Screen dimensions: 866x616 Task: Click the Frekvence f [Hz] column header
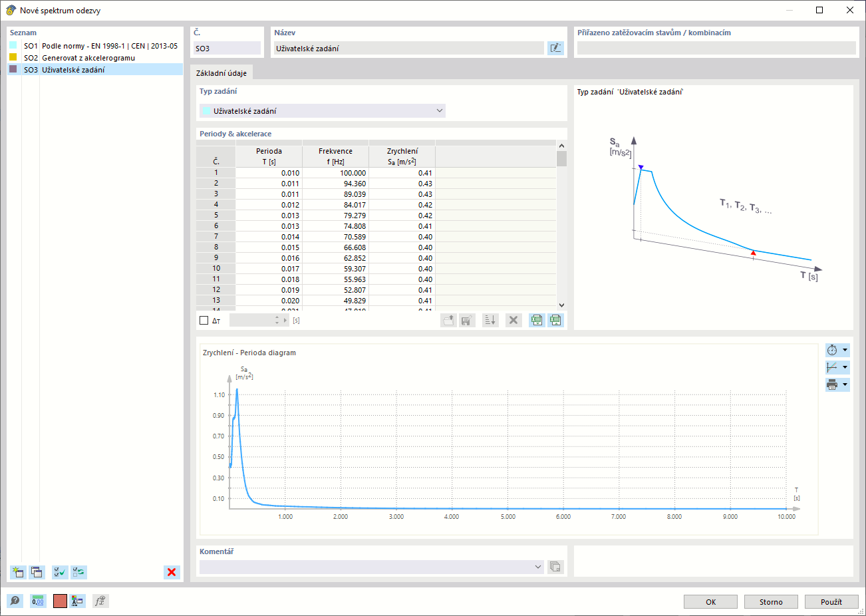point(335,156)
